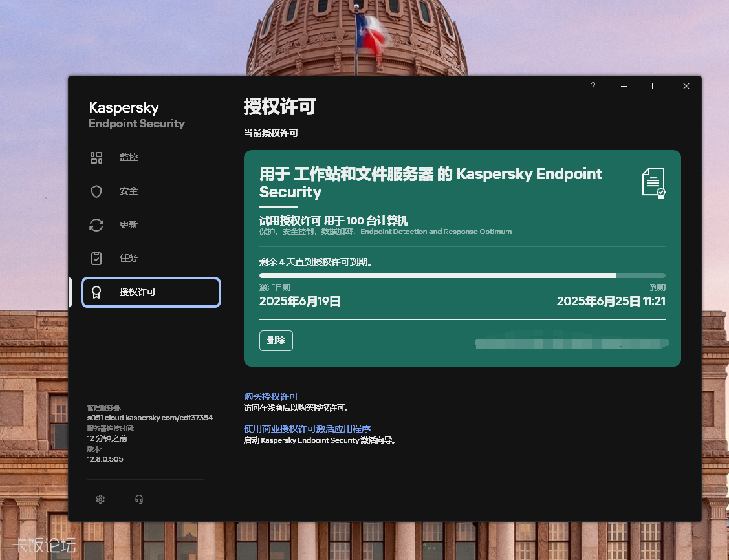Click the 授权许可 ribbon badge icon
Screen dimensions: 729x560
pyautogui.click(x=96, y=292)
